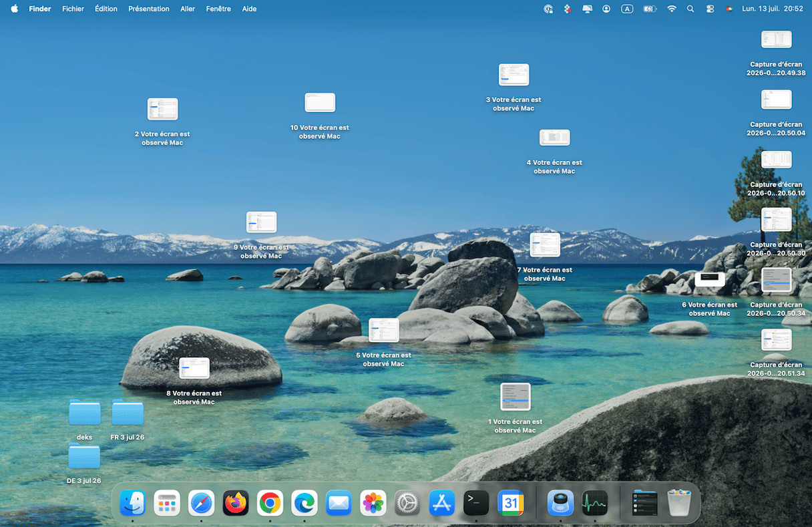Viewport: 812px width, 527px height.
Task: Select file 2 Votre écran est observé Mac
Action: (x=162, y=109)
